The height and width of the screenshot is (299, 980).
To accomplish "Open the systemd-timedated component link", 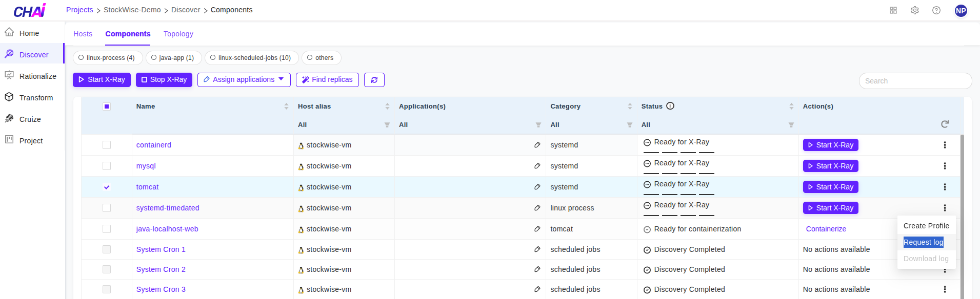I will [168, 208].
